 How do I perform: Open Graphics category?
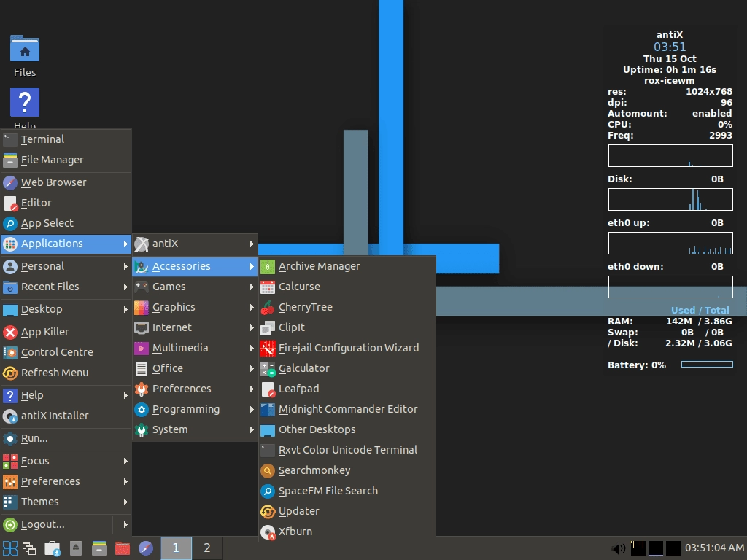(x=195, y=308)
